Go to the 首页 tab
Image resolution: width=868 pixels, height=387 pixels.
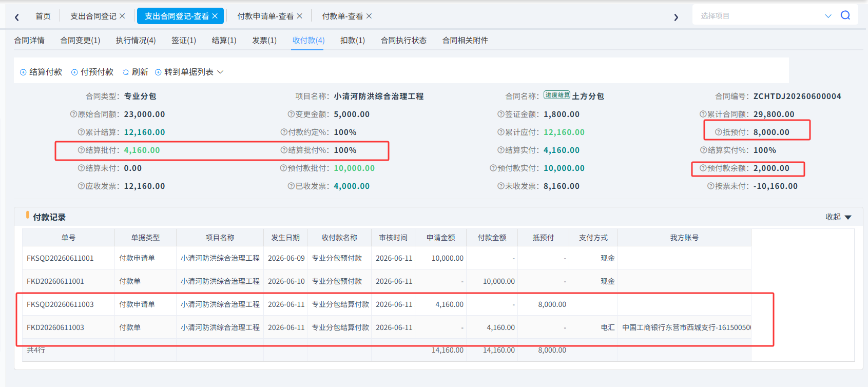coord(43,16)
